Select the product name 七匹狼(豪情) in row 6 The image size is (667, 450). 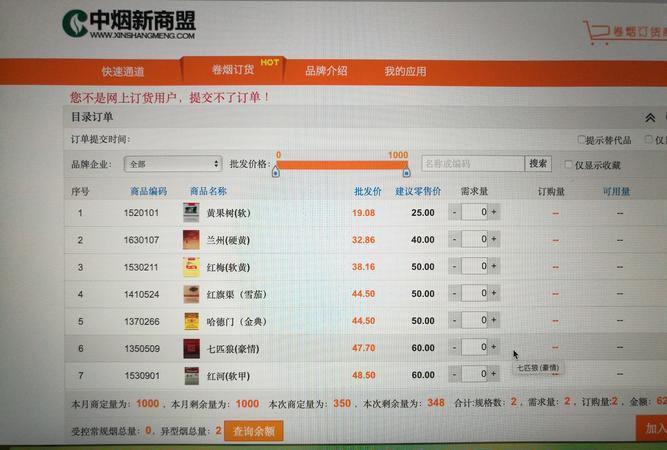[233, 349]
